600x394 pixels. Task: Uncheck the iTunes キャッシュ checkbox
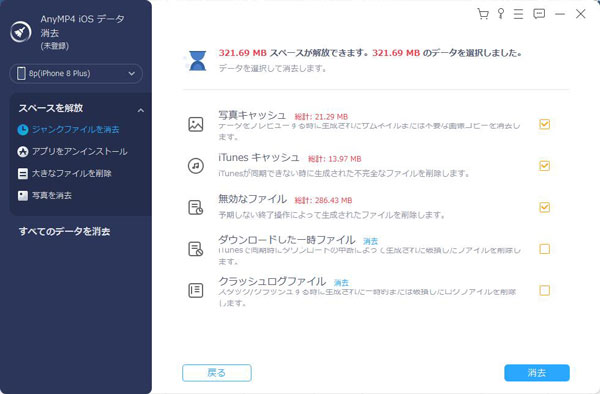point(545,166)
